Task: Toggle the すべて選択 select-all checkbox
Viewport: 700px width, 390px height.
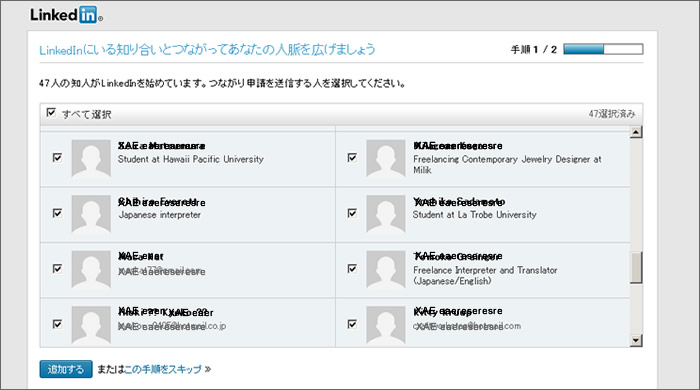Action: click(51, 112)
